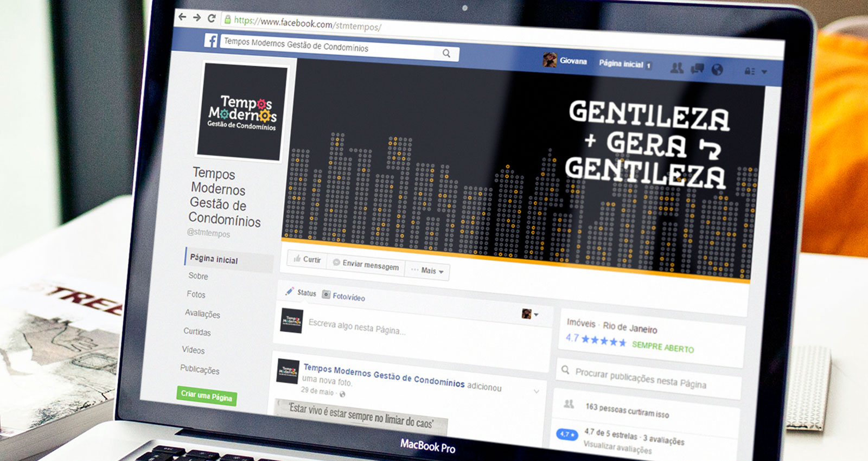
Task: Open Publicações section in sidebar
Action: coord(200,369)
